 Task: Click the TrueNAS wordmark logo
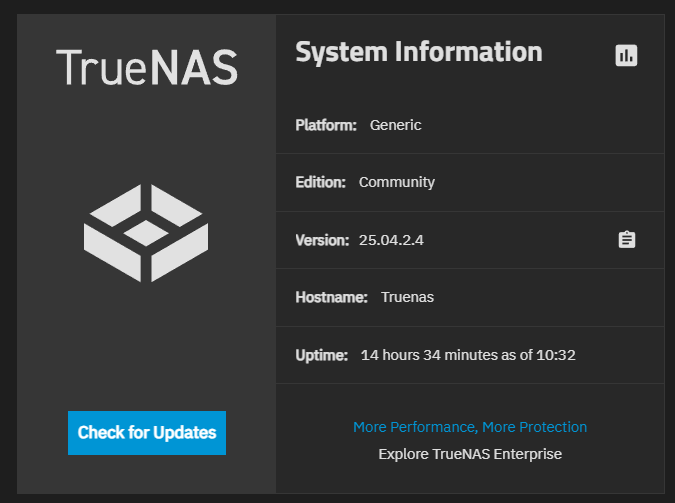pyautogui.click(x=146, y=68)
